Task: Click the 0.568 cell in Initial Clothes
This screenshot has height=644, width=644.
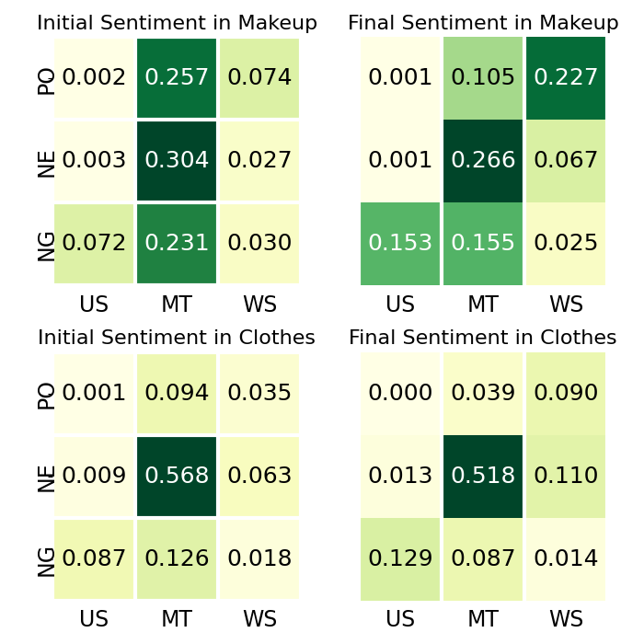Action: click(177, 477)
